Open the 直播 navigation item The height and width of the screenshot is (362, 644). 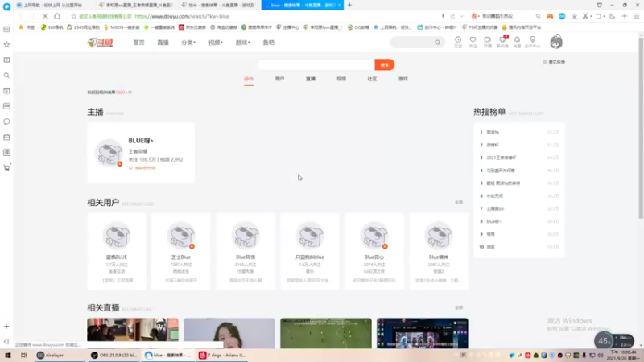coord(163,43)
